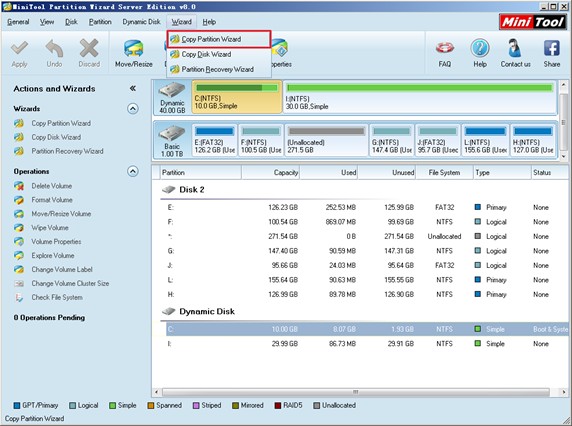
Task: Click Check File System operation
Action: tap(57, 297)
